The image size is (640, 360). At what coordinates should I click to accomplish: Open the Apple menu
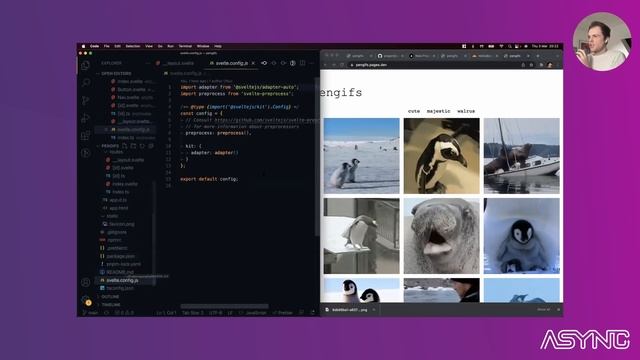tap(84, 46)
